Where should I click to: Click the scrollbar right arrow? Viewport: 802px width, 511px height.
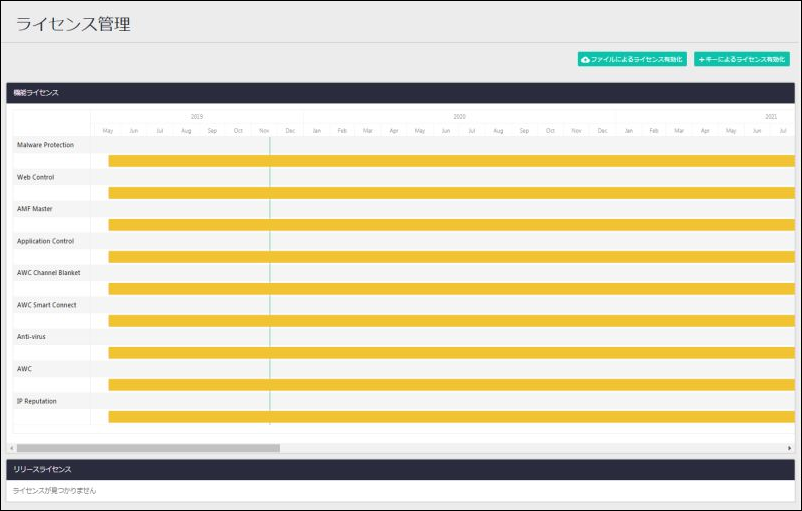coord(790,448)
